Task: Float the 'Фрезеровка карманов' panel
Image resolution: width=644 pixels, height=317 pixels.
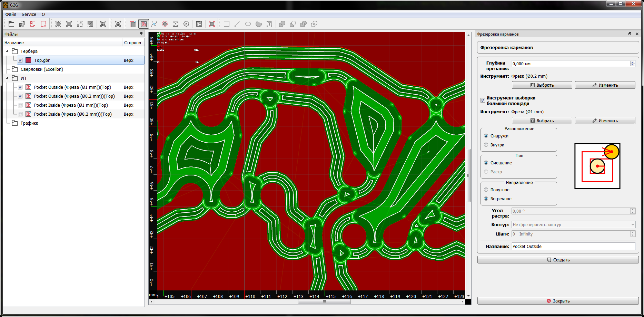Action: coord(630,34)
